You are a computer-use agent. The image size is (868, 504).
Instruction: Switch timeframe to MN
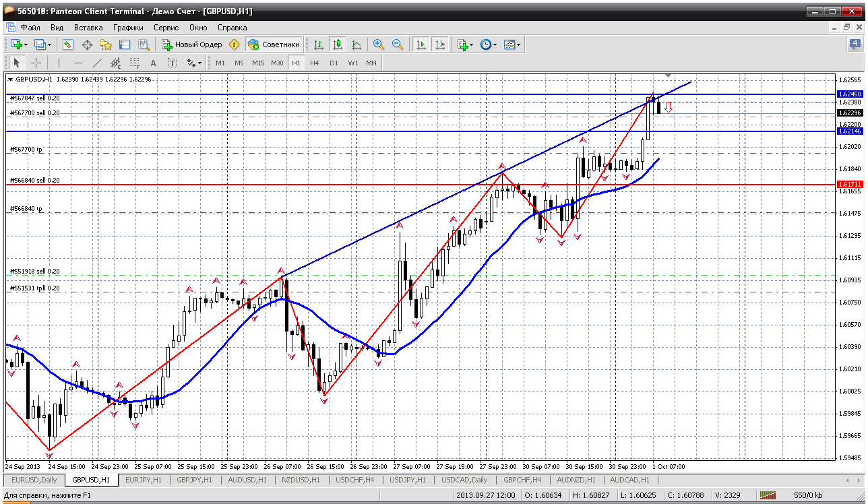tap(371, 63)
